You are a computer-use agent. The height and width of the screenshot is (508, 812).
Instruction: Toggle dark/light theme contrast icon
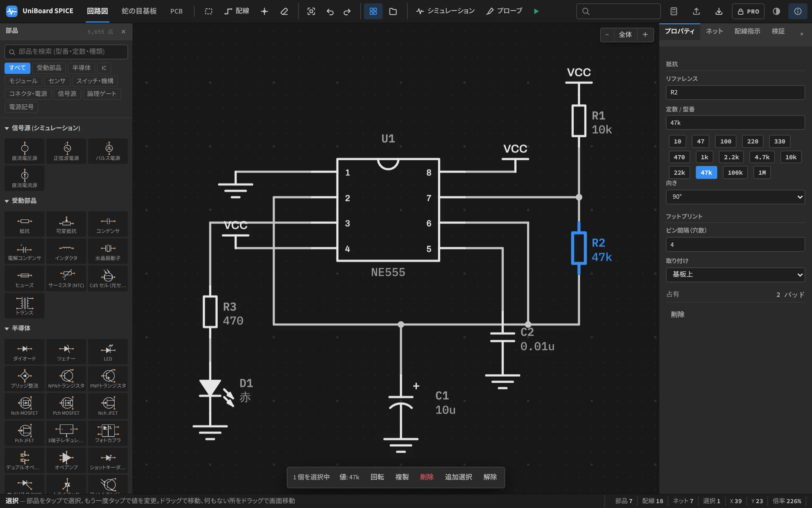click(776, 11)
